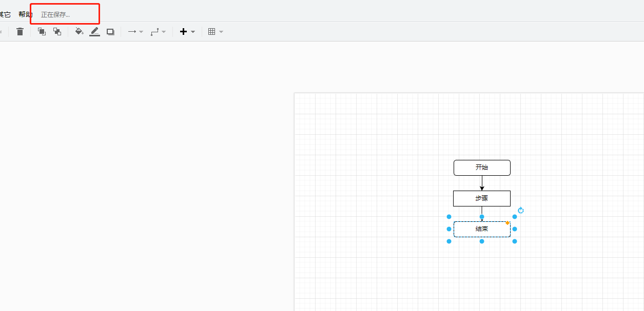The height and width of the screenshot is (311, 644).
Task: Select the arrow between 开始 and 步骤
Action: coord(482,183)
